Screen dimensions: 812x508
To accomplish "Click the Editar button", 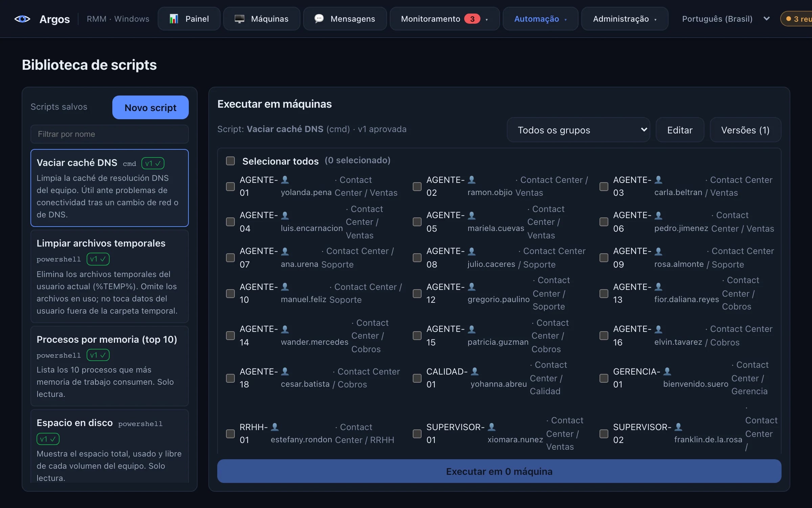I will point(680,130).
